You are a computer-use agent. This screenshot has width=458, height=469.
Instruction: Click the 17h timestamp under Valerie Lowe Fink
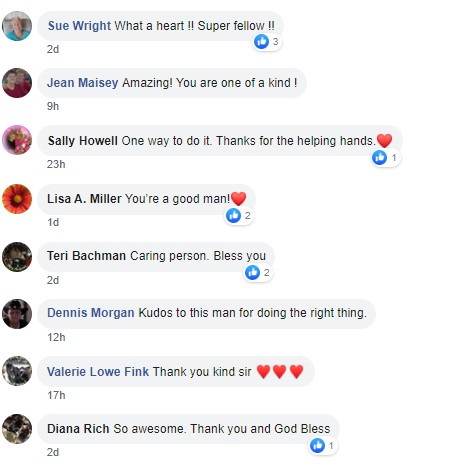click(56, 395)
